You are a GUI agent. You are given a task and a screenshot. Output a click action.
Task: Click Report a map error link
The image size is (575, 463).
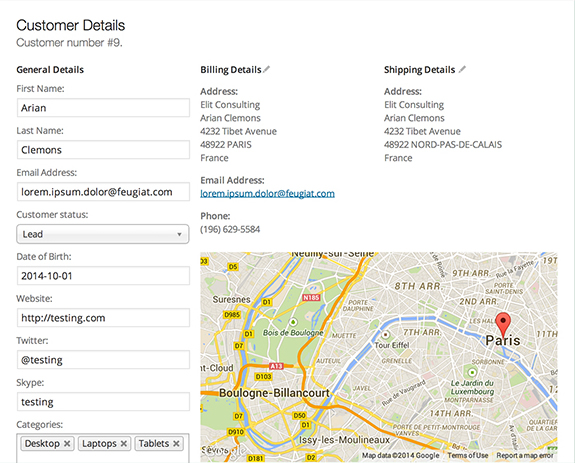[525, 455]
